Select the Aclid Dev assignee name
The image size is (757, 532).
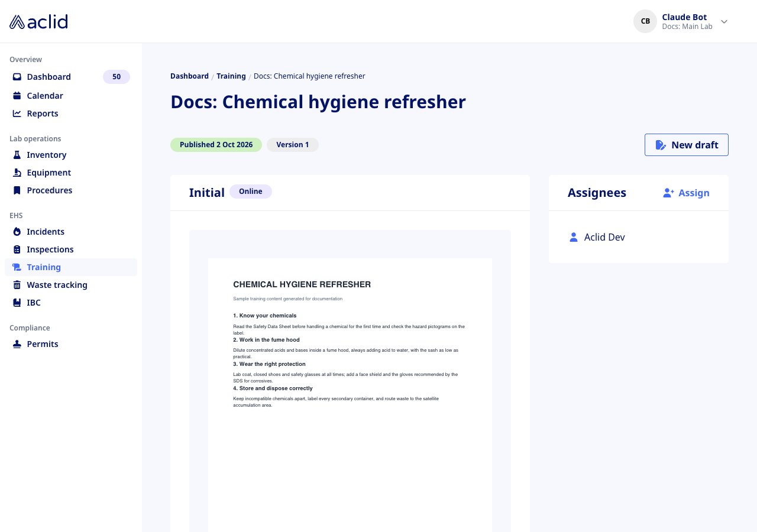(x=604, y=237)
